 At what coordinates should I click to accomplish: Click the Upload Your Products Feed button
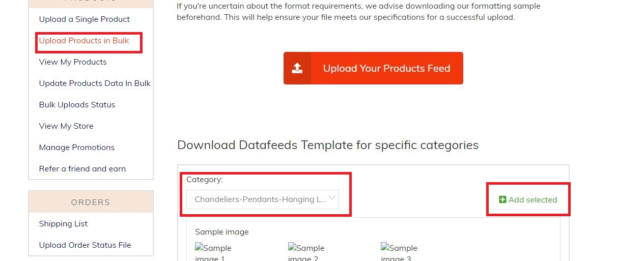click(x=373, y=68)
